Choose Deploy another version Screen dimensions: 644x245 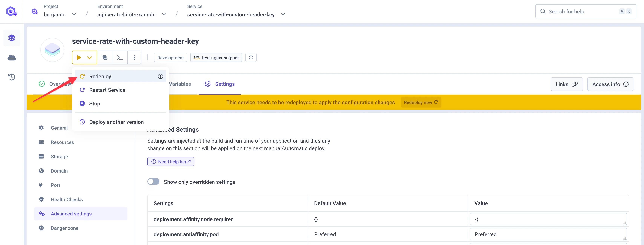tap(121, 122)
